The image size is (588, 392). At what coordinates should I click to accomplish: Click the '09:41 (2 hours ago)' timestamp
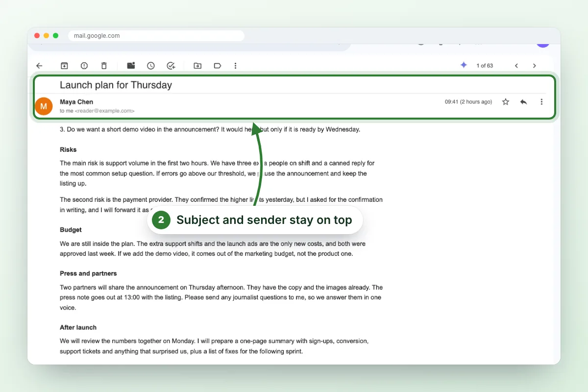click(468, 102)
